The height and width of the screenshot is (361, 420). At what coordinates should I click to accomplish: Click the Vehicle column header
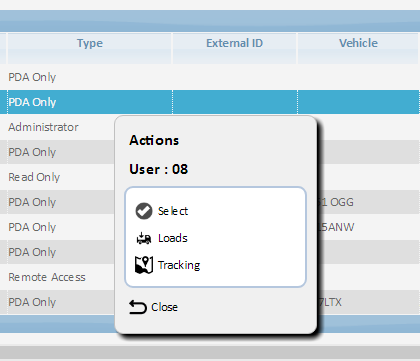click(358, 43)
